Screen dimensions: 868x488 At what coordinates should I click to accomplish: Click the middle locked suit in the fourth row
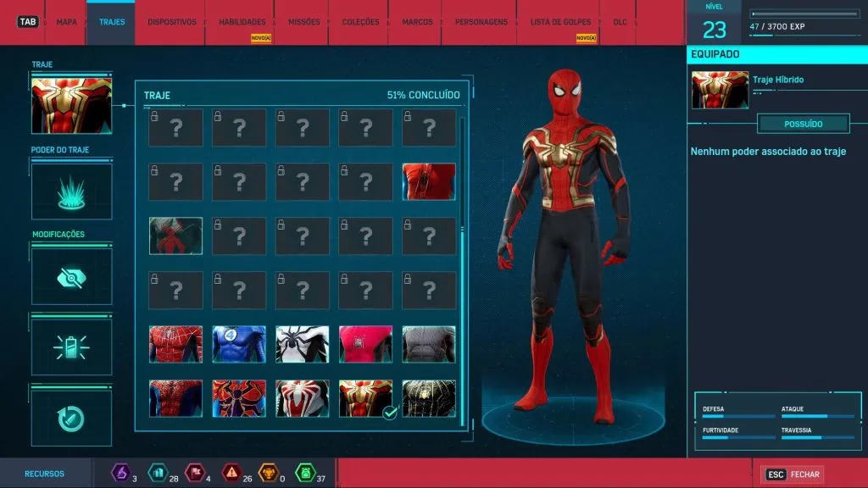click(x=303, y=290)
